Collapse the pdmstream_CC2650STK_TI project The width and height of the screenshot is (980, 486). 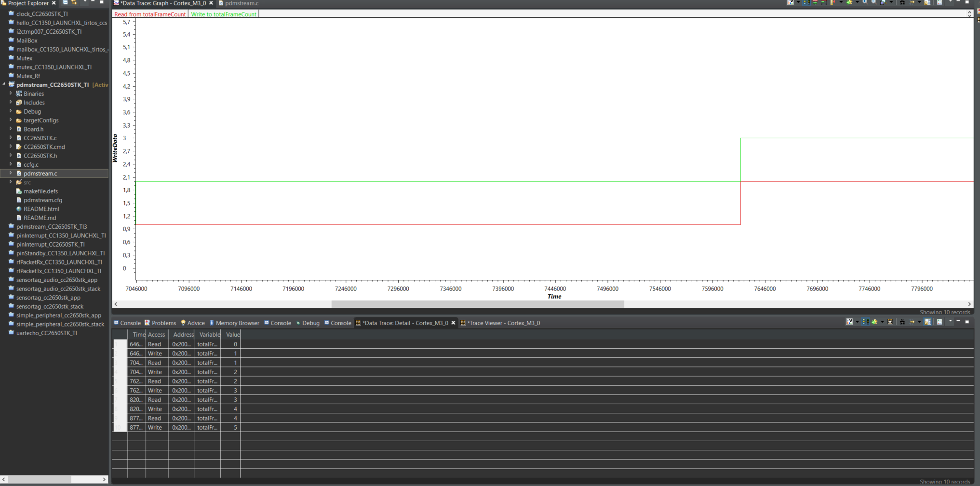[4, 85]
